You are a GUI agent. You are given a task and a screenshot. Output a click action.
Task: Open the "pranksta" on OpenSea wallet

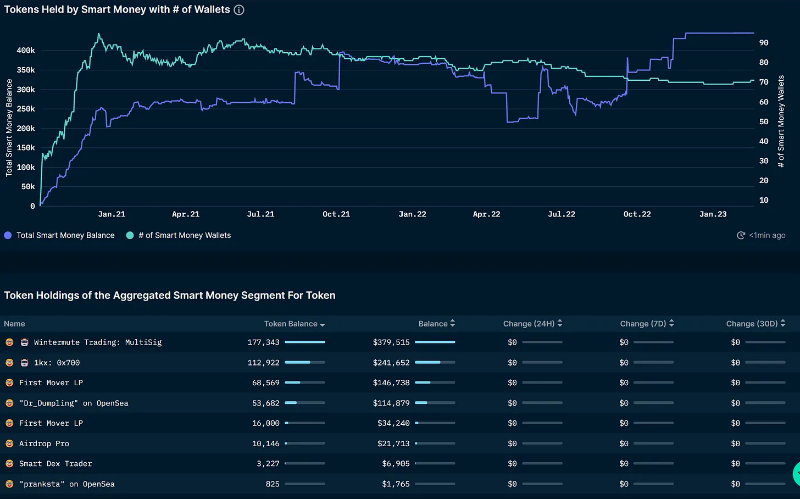click(x=66, y=484)
